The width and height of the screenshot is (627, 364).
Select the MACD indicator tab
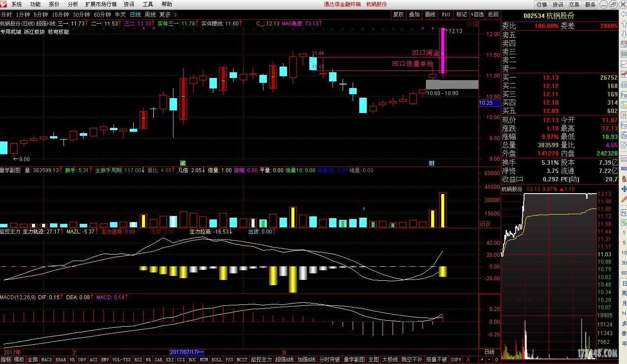coord(46,360)
